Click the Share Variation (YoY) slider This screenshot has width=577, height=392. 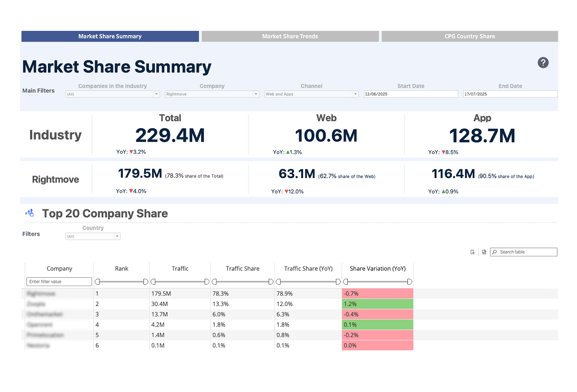tap(377, 281)
